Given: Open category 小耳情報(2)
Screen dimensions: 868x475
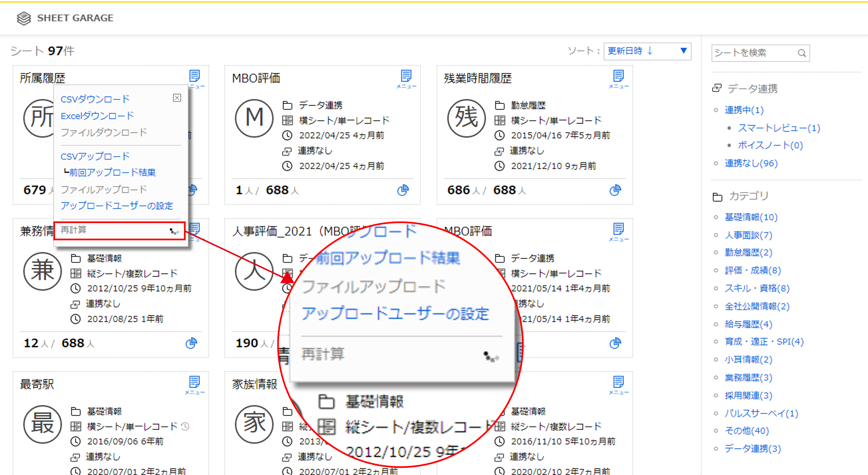Looking at the screenshot, I should 748,360.
